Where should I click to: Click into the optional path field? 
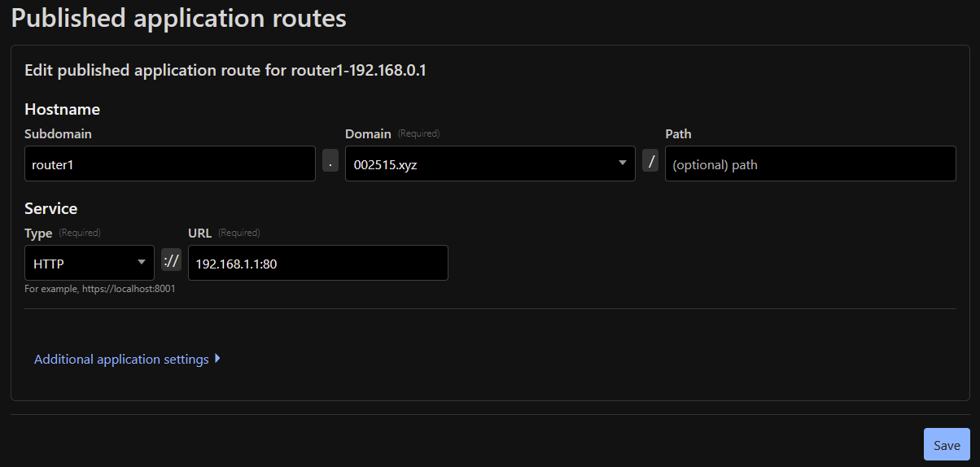810,164
